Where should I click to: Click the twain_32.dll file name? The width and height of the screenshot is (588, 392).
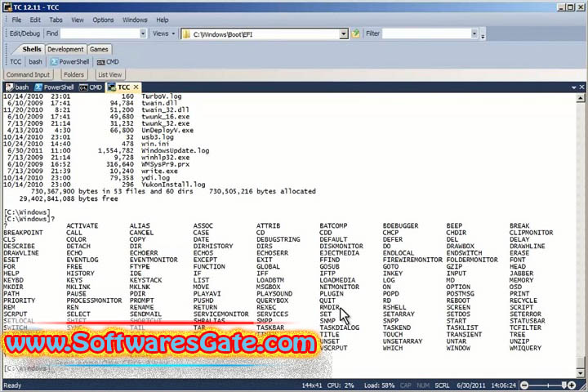coord(165,110)
